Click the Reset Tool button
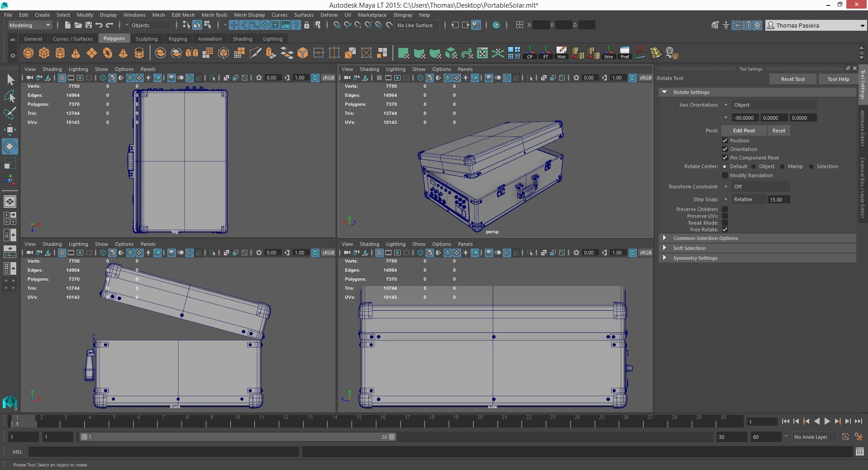This screenshot has height=470, width=868. coord(793,79)
